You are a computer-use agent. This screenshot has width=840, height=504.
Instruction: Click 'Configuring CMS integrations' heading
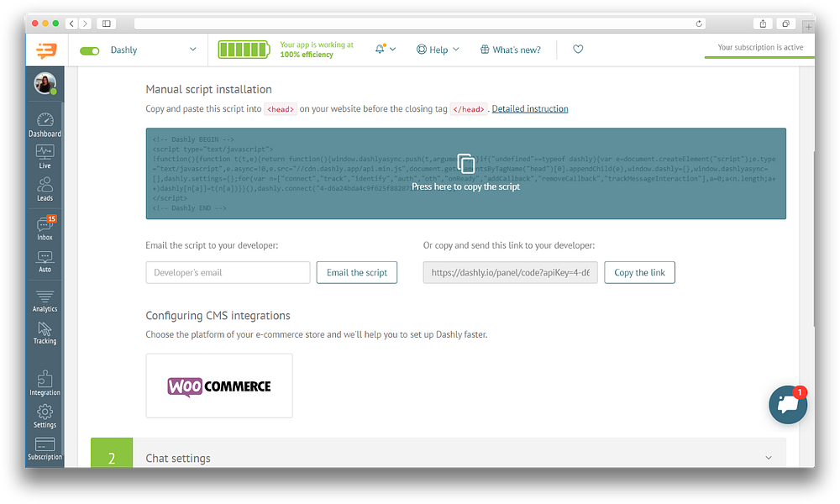[218, 316]
